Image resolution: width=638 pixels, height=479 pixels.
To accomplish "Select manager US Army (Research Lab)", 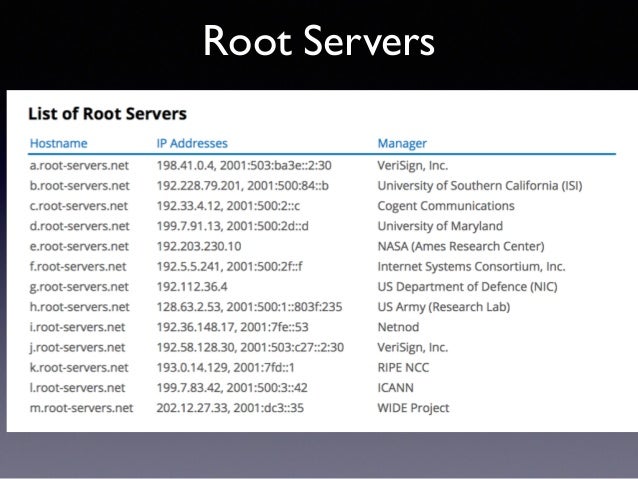I will [x=444, y=307].
